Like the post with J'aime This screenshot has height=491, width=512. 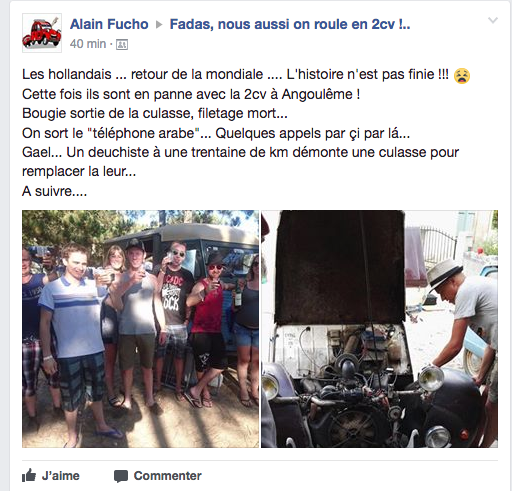click(x=51, y=476)
